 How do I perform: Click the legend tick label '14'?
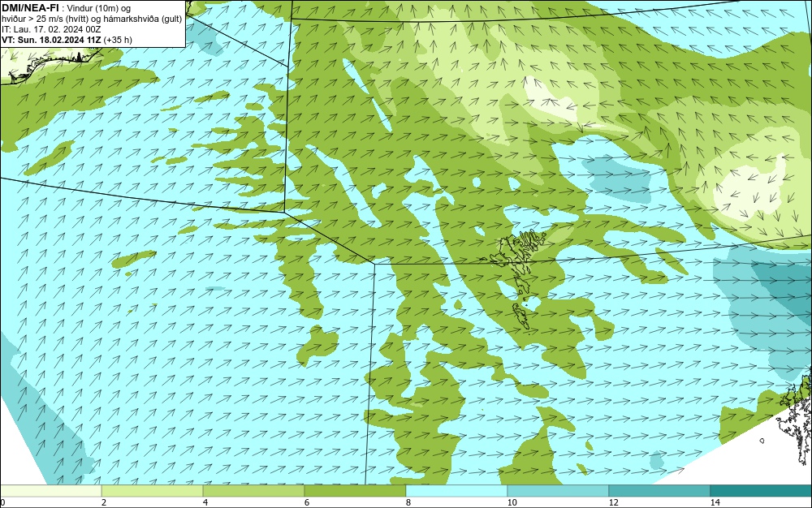(715, 502)
